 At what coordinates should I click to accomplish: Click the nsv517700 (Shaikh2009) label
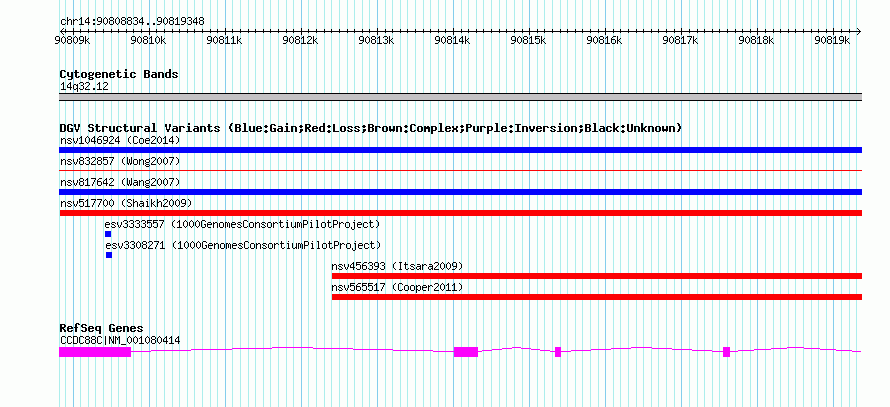click(x=126, y=203)
